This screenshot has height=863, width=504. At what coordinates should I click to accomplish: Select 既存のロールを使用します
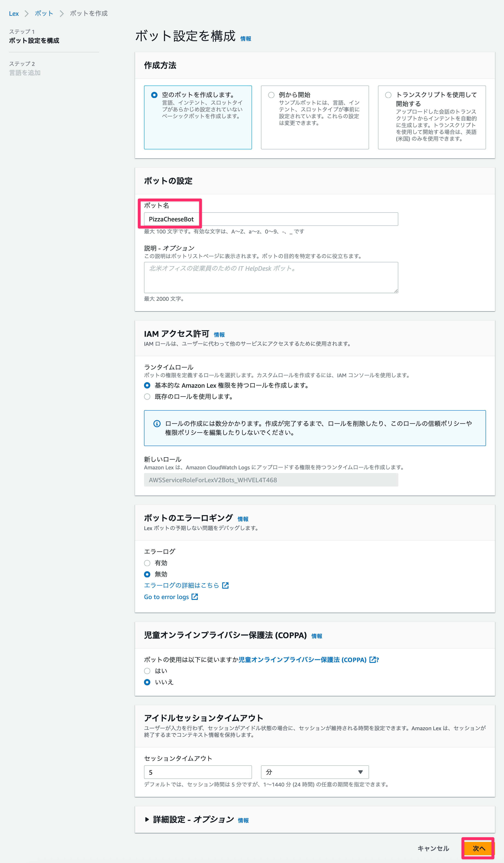[x=147, y=397]
